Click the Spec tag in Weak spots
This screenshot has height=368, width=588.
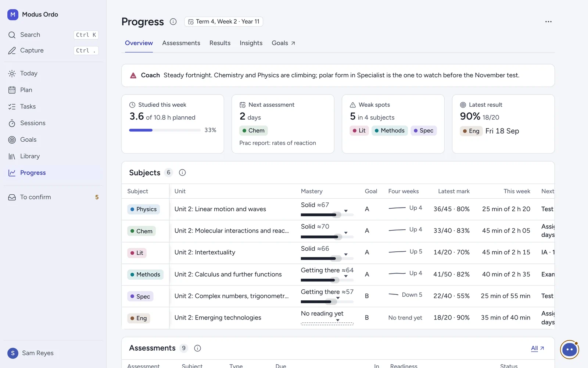[423, 131]
